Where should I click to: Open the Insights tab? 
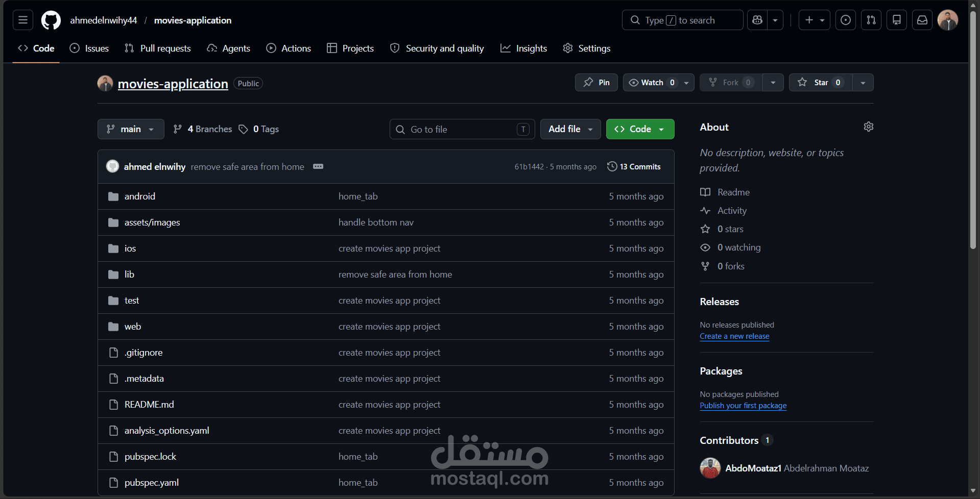(524, 48)
